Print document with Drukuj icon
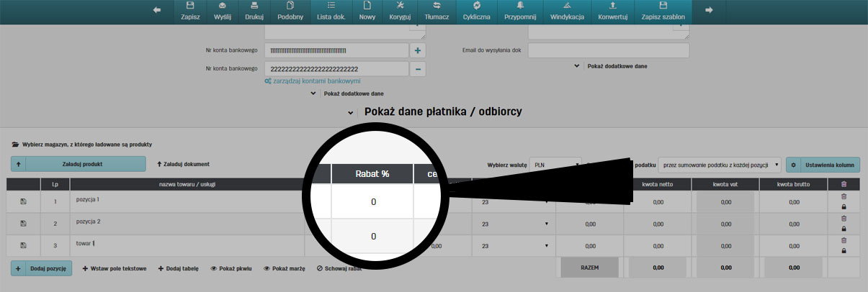The image size is (868, 292). click(x=254, y=6)
